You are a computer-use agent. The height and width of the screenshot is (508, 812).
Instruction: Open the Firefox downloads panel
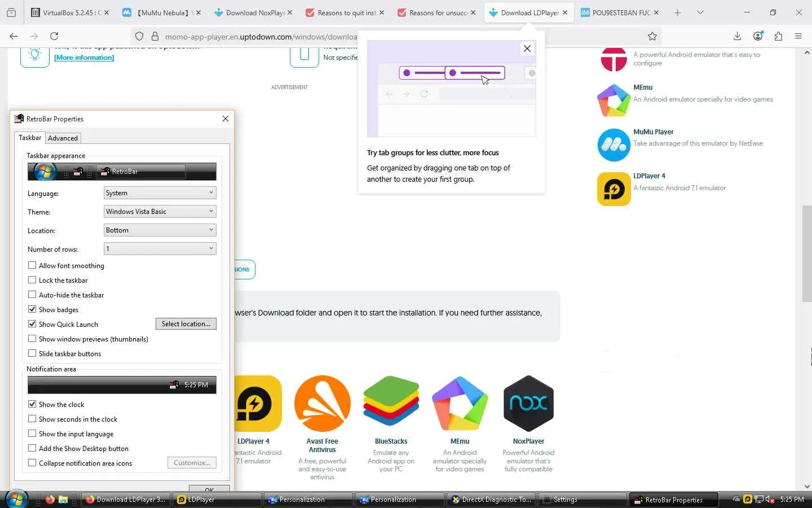coord(737,36)
